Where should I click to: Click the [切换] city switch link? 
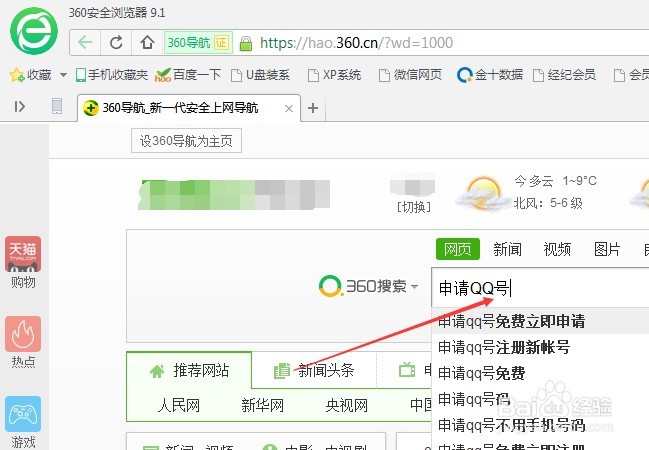point(414,207)
